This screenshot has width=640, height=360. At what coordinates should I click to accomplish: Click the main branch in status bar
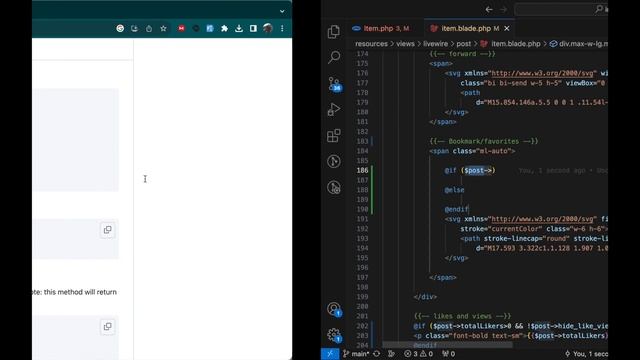click(x=356, y=354)
